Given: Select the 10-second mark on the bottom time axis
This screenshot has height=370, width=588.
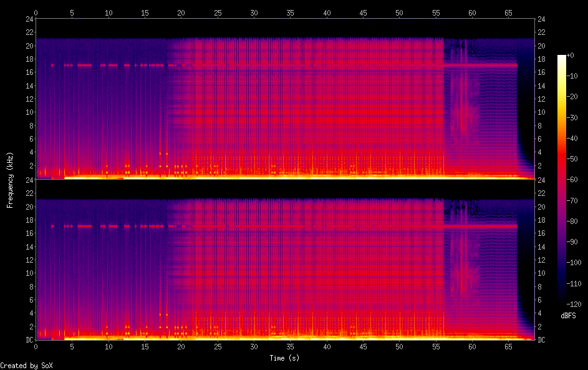Looking at the screenshot, I should [108, 347].
